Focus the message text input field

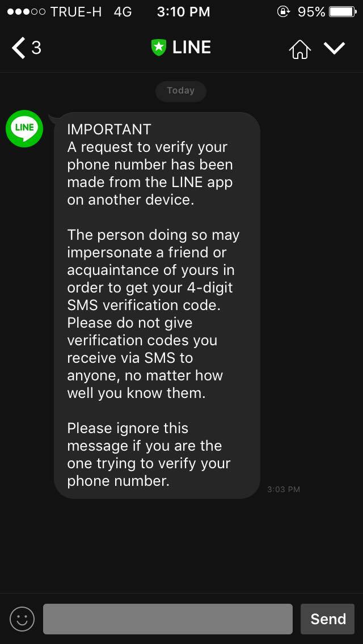pos(168,619)
